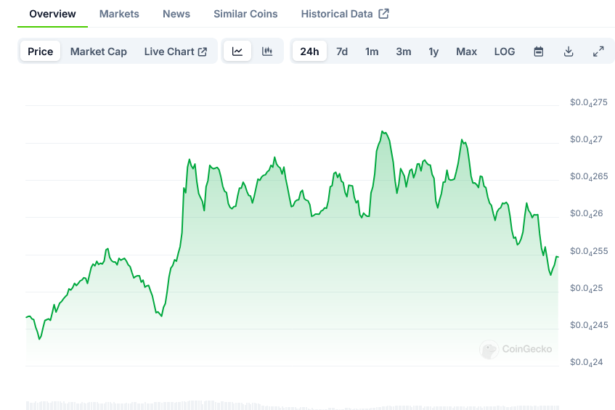Display the Max time range
The width and height of the screenshot is (615, 410).
coord(466,52)
